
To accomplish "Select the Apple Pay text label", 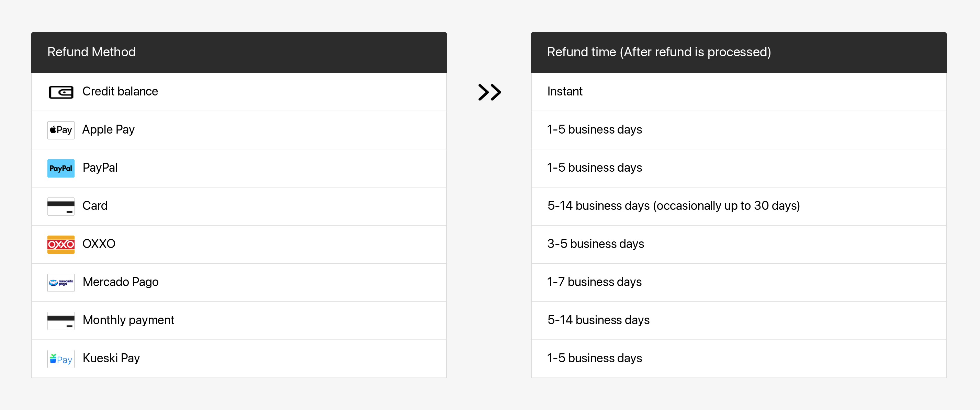I will (109, 129).
